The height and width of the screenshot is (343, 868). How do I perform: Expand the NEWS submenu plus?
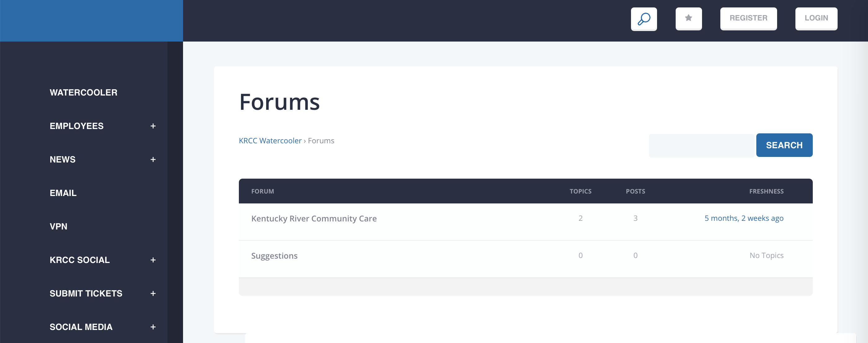[153, 159]
